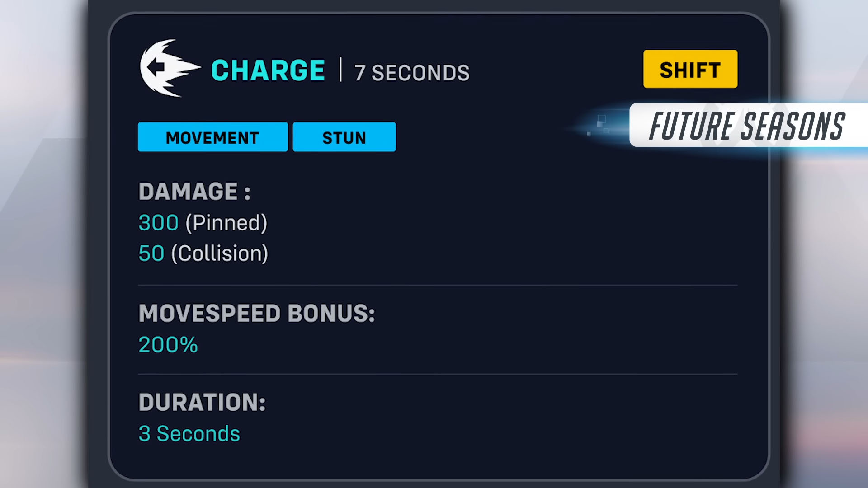Click the separator line below the Collision row

click(438, 286)
